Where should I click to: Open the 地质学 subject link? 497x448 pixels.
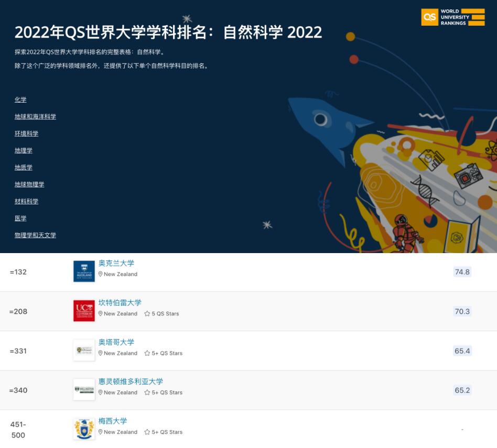(24, 167)
